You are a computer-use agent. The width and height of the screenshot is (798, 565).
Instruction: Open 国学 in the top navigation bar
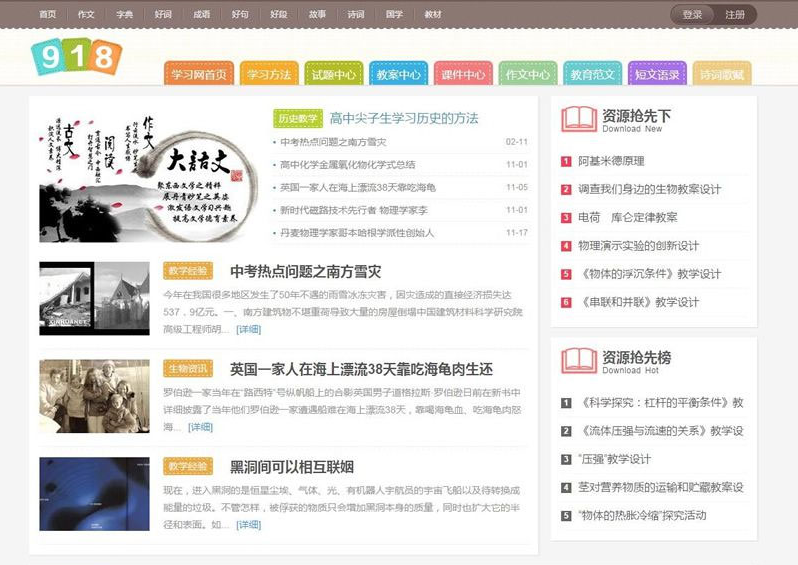click(394, 14)
